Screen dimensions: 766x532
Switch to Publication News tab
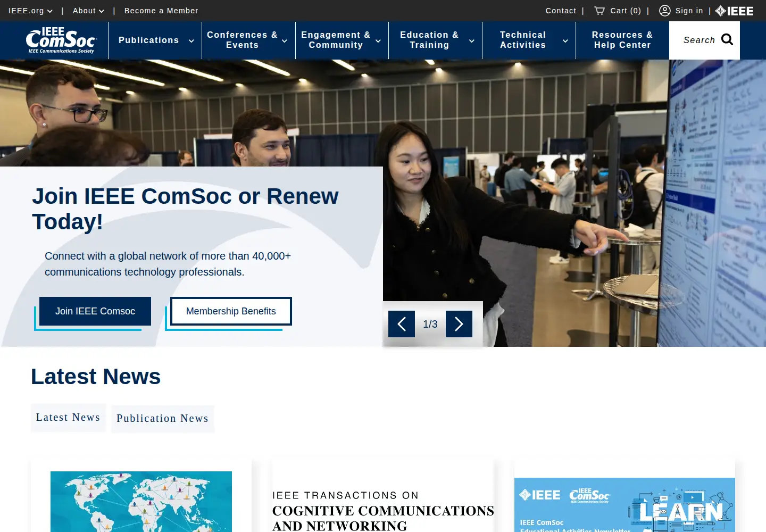coord(163,419)
